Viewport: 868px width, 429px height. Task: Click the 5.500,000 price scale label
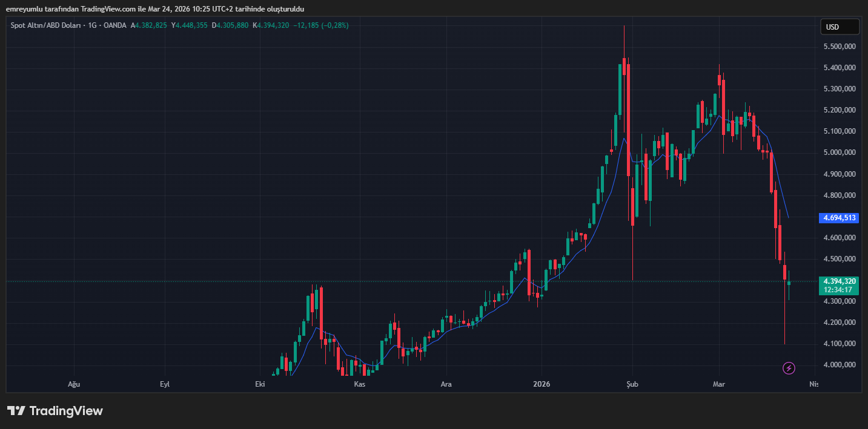click(839, 47)
